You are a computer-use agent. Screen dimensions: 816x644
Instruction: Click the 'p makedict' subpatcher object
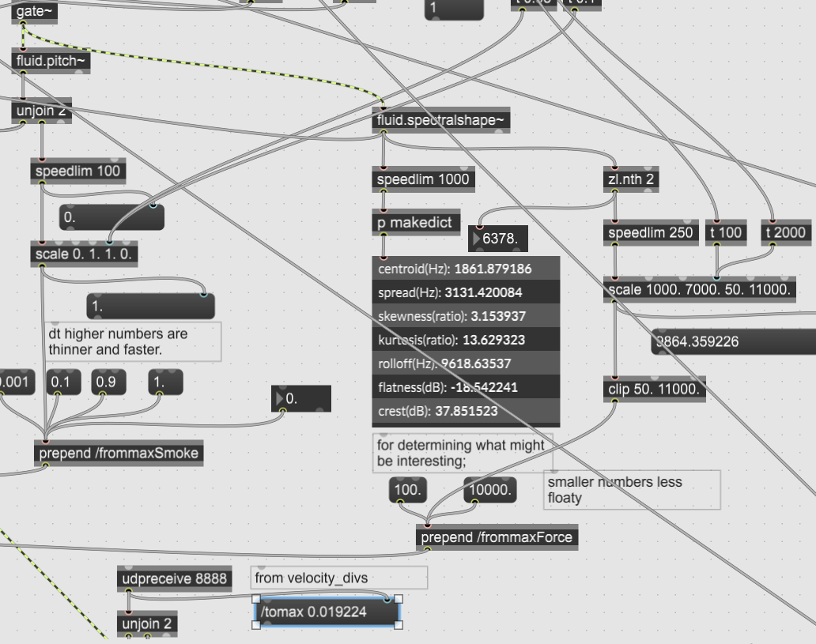[x=415, y=223]
